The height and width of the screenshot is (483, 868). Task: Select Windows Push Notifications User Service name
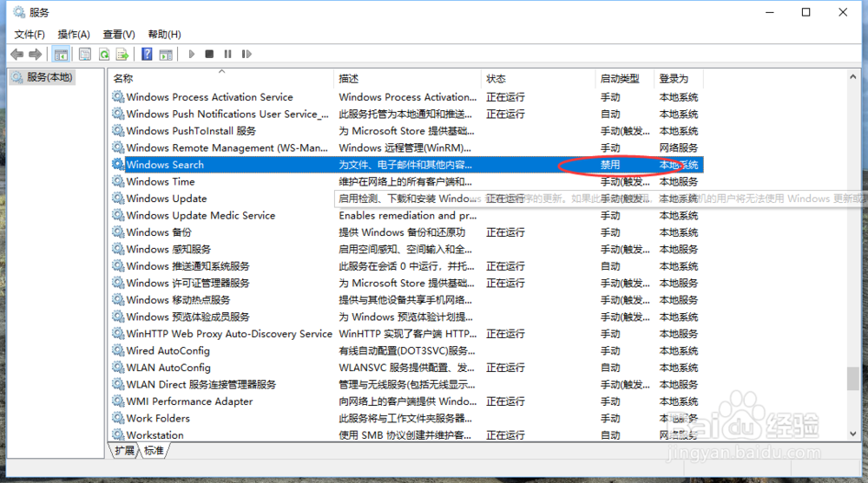(x=227, y=114)
